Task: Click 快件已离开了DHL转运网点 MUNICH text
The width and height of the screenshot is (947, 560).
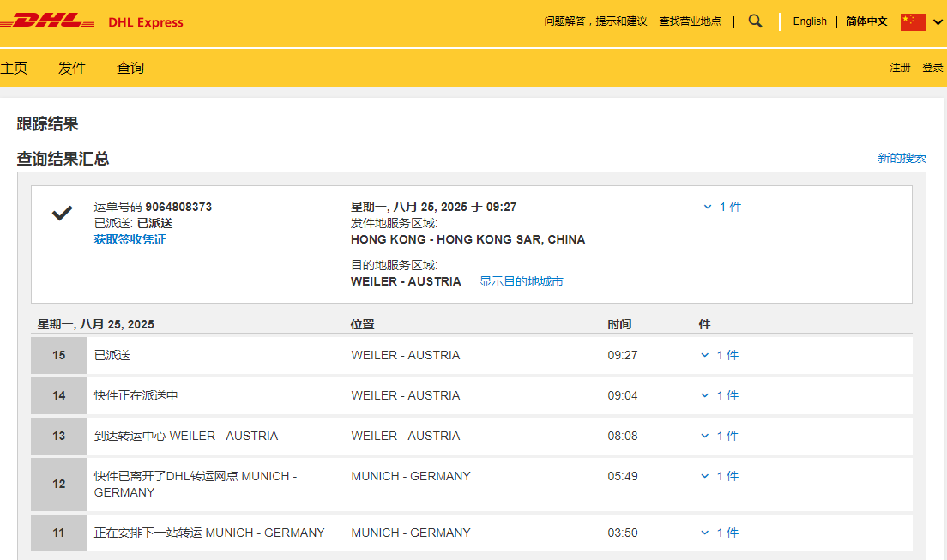Action: point(196,484)
